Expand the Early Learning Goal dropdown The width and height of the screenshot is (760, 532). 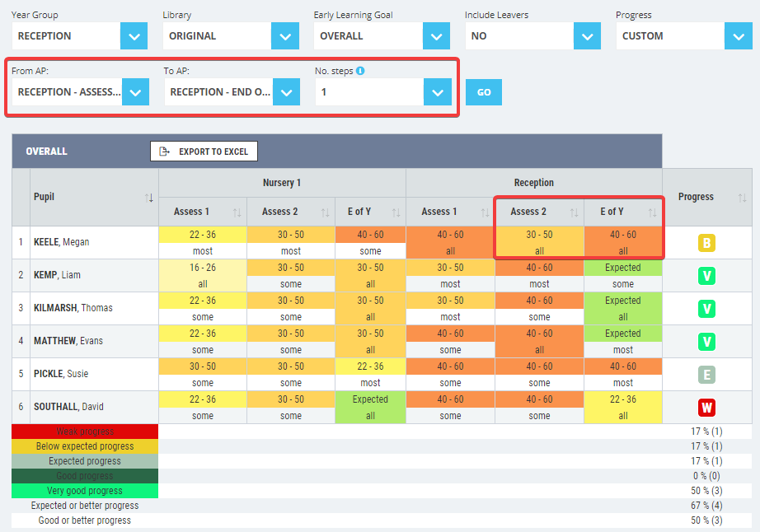(435, 35)
